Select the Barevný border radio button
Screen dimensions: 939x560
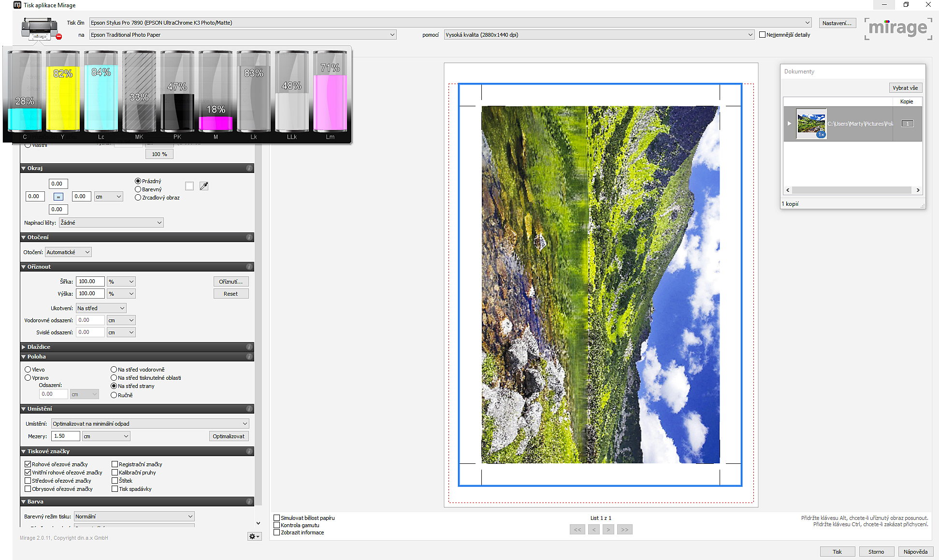138,189
